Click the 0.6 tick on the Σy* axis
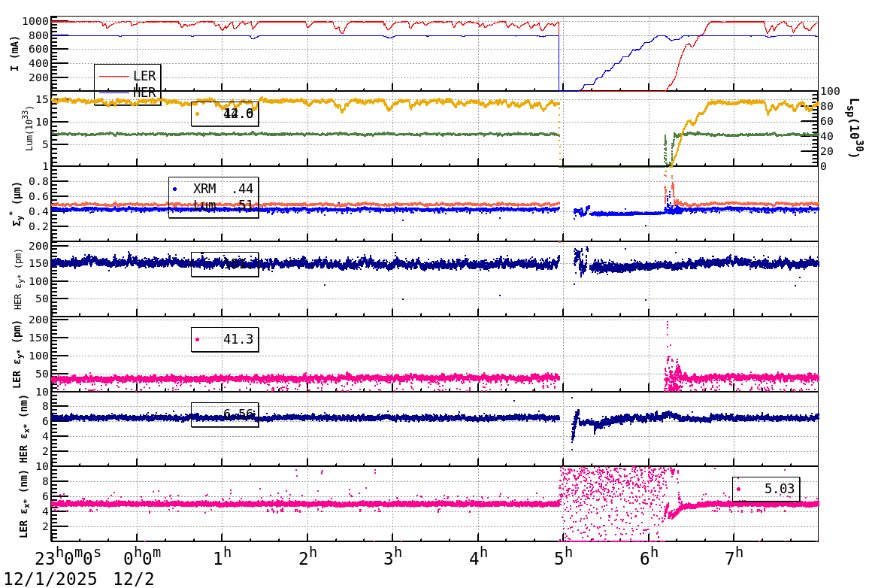872x588 pixels. click(x=39, y=196)
